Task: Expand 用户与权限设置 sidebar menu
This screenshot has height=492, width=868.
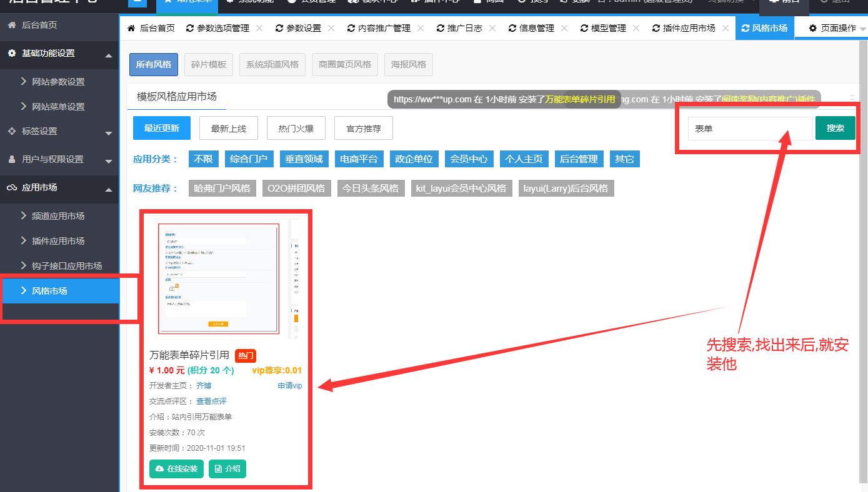Action: (x=109, y=160)
